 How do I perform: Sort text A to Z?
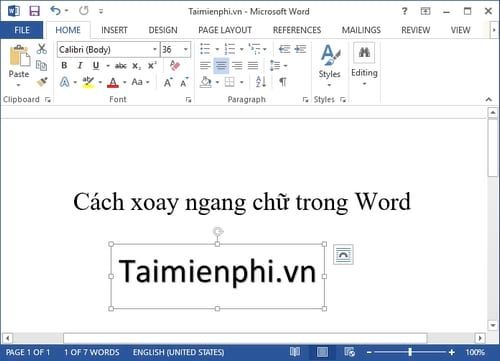point(261,82)
